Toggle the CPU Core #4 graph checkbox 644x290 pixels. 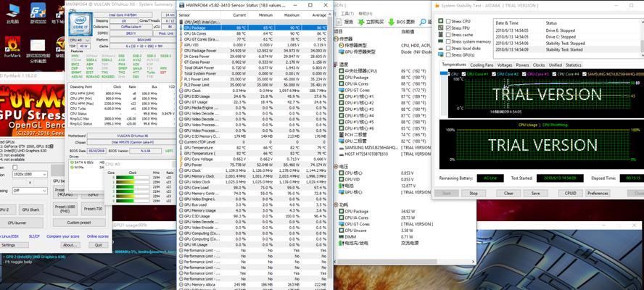click(555, 75)
